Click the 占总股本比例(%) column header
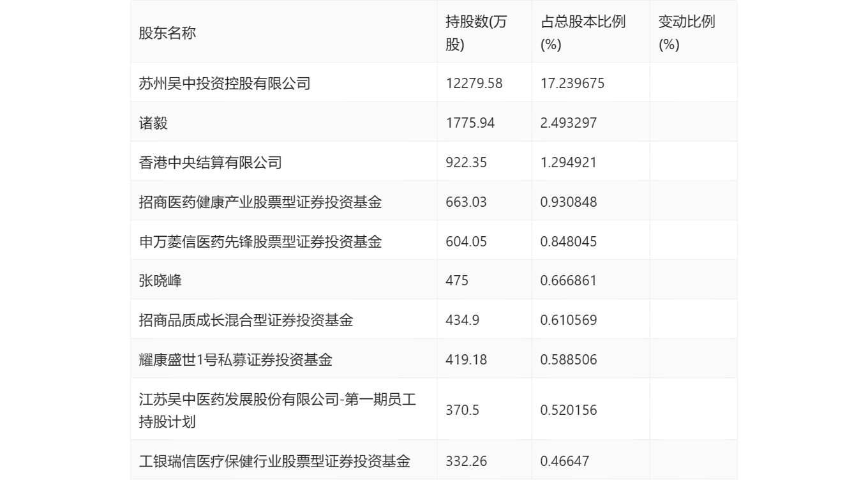Screen dimensions: 868x480 click(x=583, y=33)
